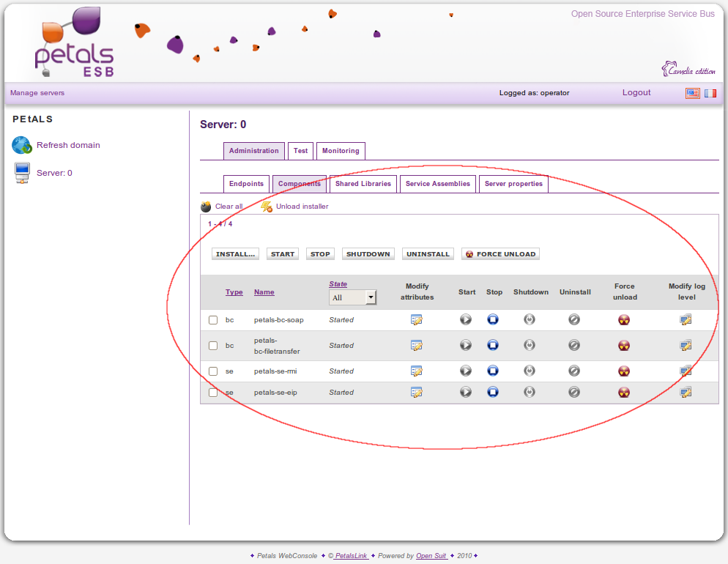Image resolution: width=728 pixels, height=564 pixels.
Task: Check the box beside petals-se-eip
Action: coord(213,393)
